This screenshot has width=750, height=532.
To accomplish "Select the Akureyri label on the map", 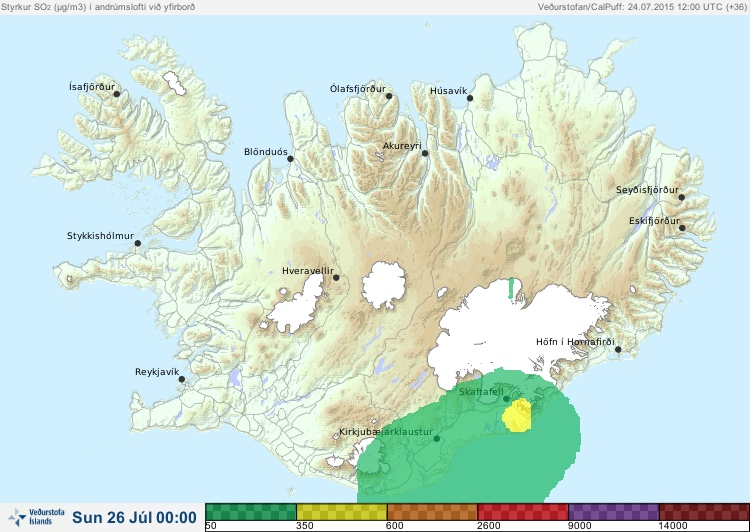I will point(402,146).
